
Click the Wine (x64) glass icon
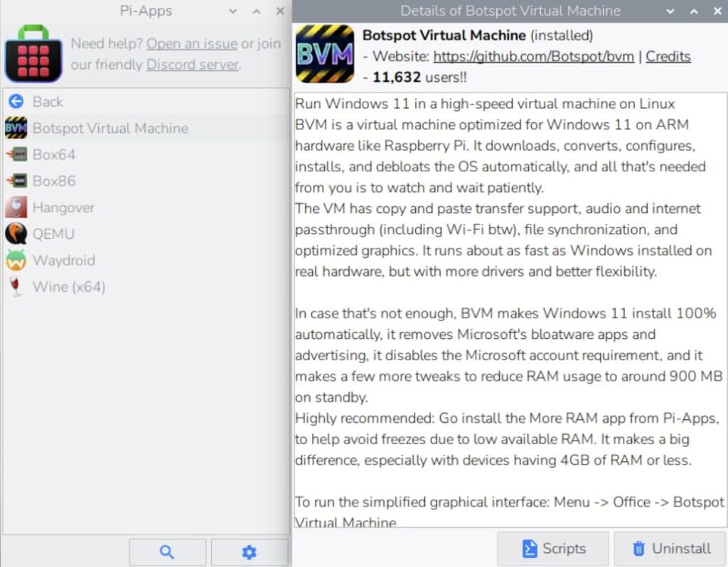tap(16, 287)
